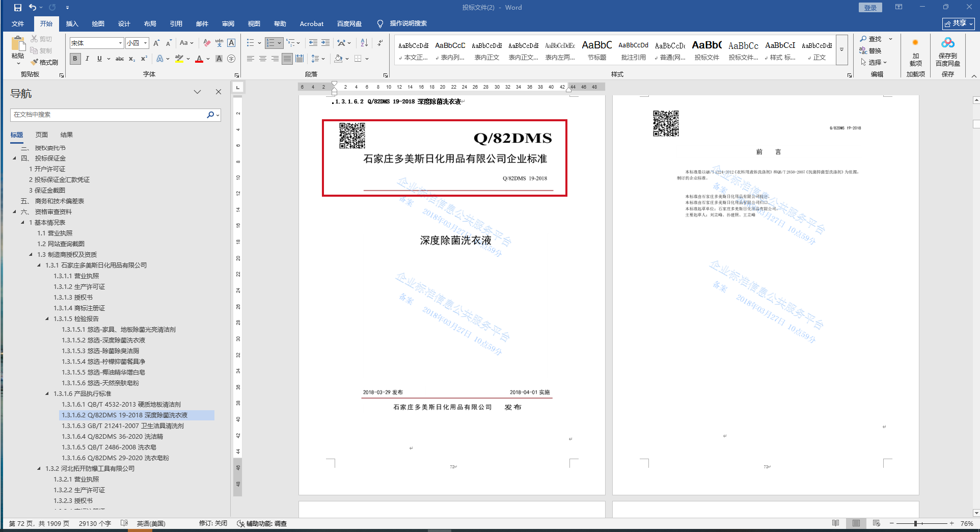The image size is (980, 532).
Task: Click the magnifier icon in the navigation search box
Action: tap(210, 115)
